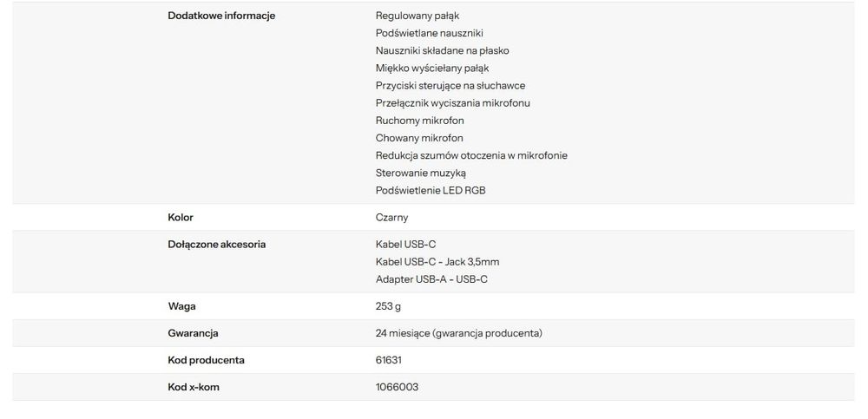The image size is (868, 419).
Task: Click the 'Regulowany pałąk' text
Action: pyautogui.click(x=418, y=16)
